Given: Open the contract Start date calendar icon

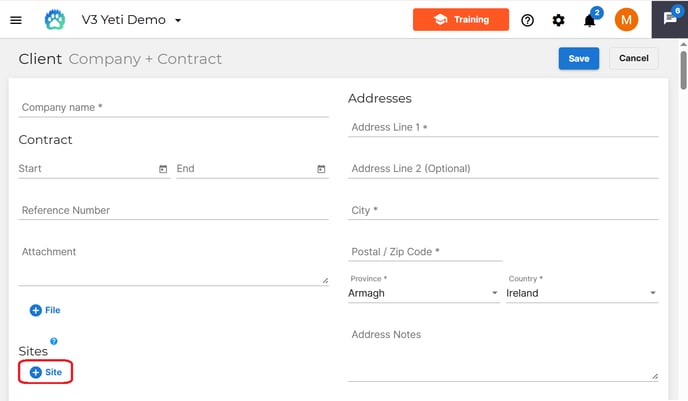Looking at the screenshot, I should (163, 169).
